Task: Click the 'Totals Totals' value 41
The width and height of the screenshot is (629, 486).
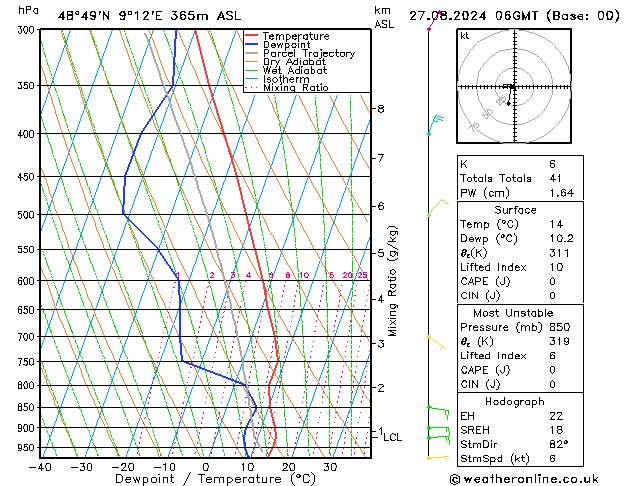Action: [556, 178]
